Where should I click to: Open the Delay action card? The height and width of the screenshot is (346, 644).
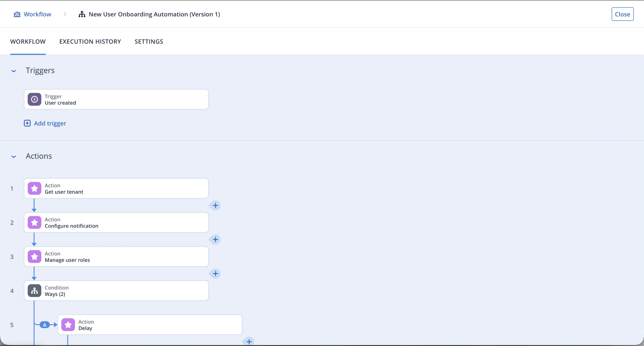coord(150,325)
